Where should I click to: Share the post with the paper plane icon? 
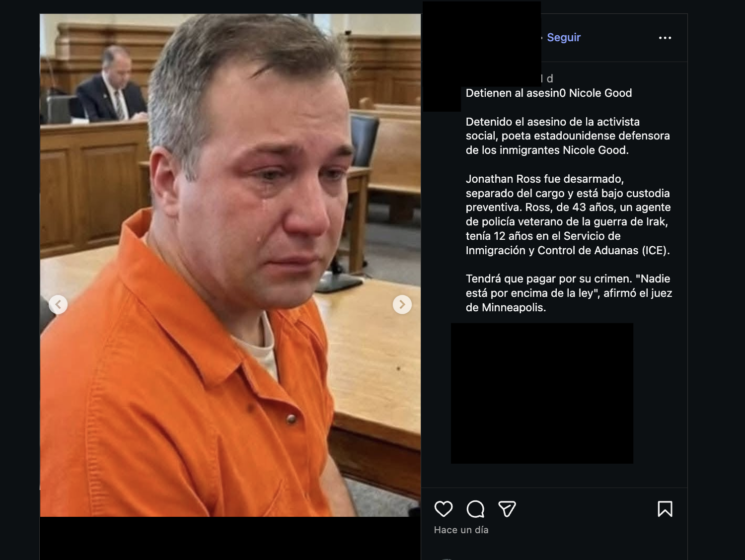click(x=507, y=509)
